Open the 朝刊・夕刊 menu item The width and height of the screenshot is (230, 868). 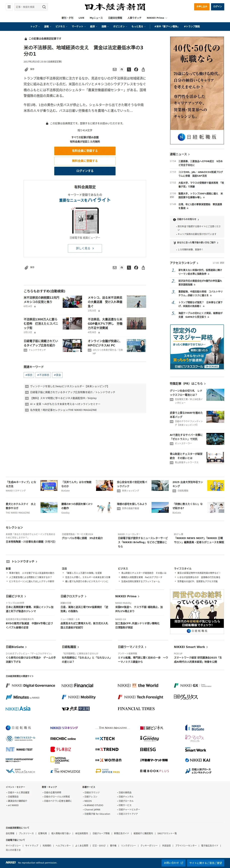point(67,18)
